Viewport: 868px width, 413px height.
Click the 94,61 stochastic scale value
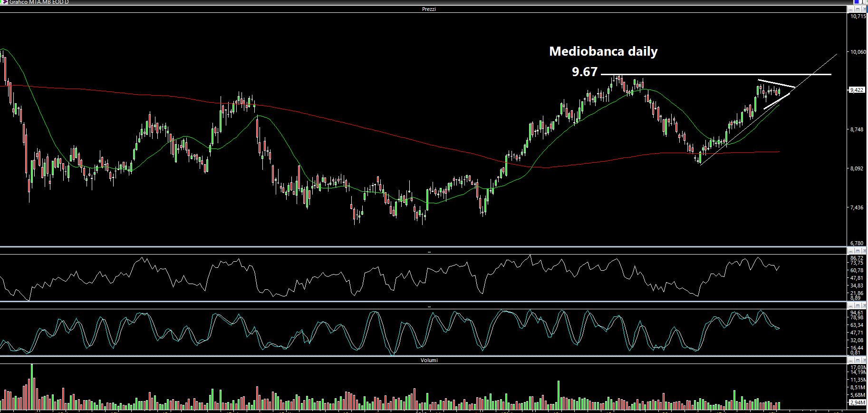(x=857, y=313)
